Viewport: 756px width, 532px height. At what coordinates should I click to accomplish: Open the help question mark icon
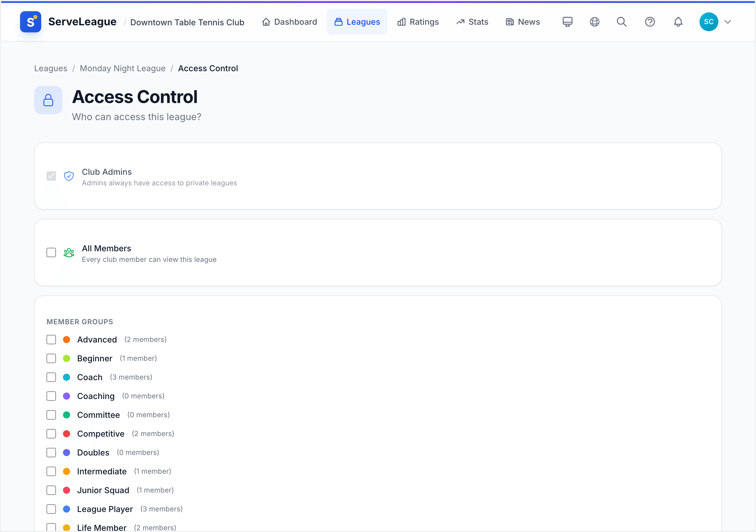click(x=650, y=22)
